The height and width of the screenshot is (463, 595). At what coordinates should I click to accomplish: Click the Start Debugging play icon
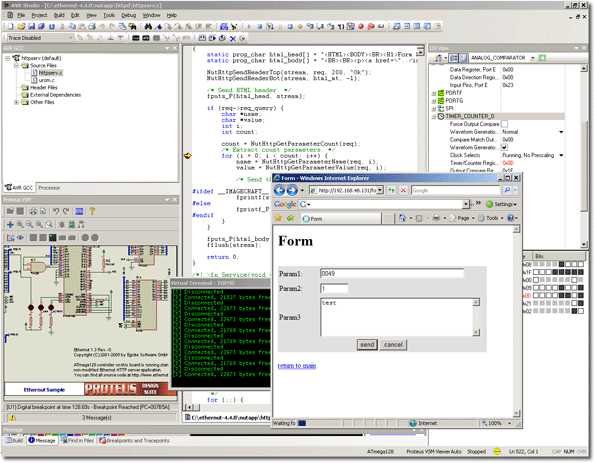(x=249, y=26)
